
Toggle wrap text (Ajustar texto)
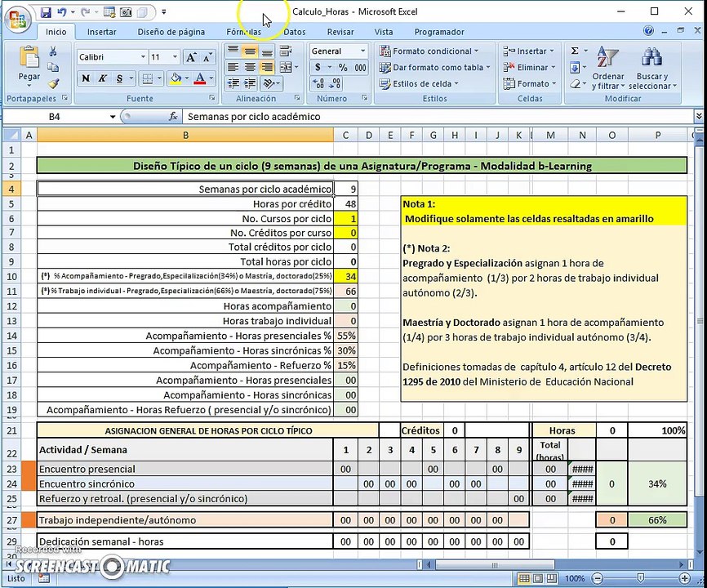pos(286,51)
